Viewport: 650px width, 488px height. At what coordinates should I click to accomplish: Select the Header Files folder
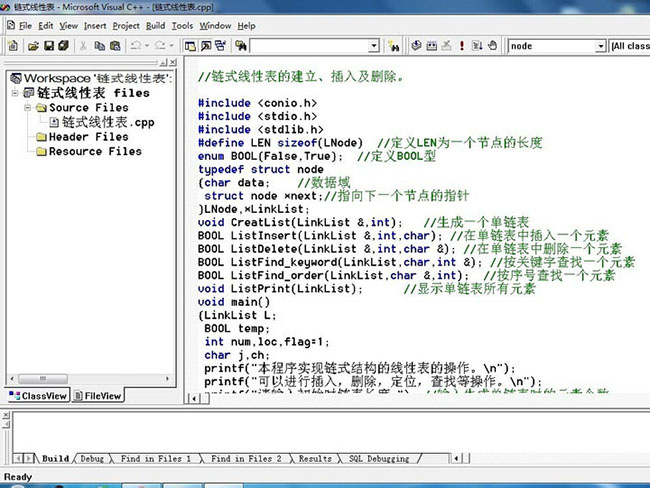pos(88,137)
